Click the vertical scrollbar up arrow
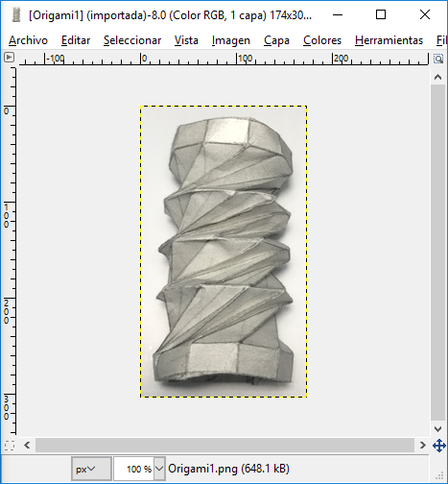 tap(438, 77)
